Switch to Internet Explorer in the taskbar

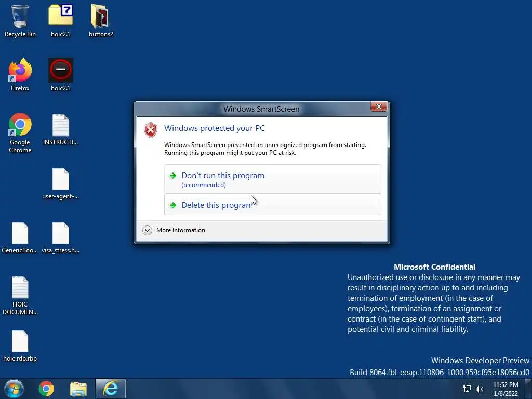(111, 389)
